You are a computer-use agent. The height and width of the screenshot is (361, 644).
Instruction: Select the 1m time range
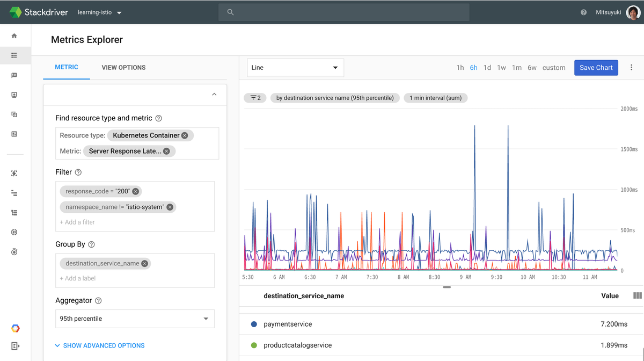(516, 68)
